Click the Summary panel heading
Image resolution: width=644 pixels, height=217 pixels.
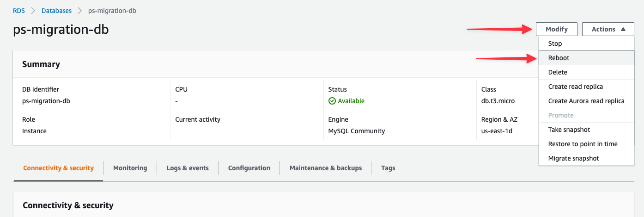pos(41,64)
